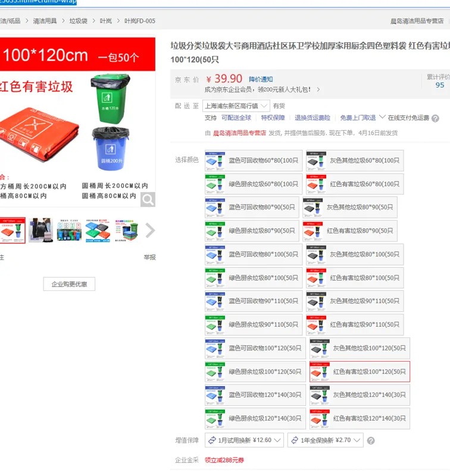
Task: Show next thumbnails with the right arrow
Action: [150, 230]
